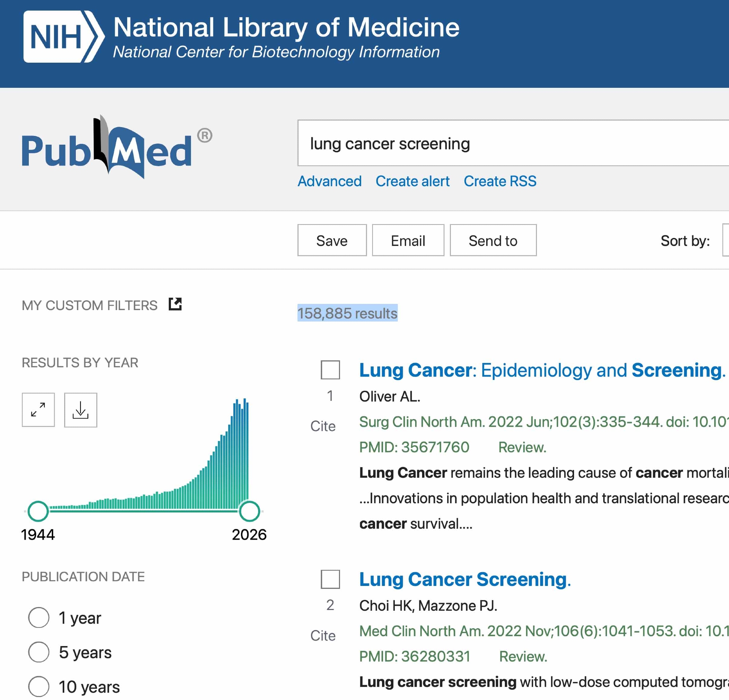
Task: Select checkbox for result 1
Action: pyautogui.click(x=330, y=369)
